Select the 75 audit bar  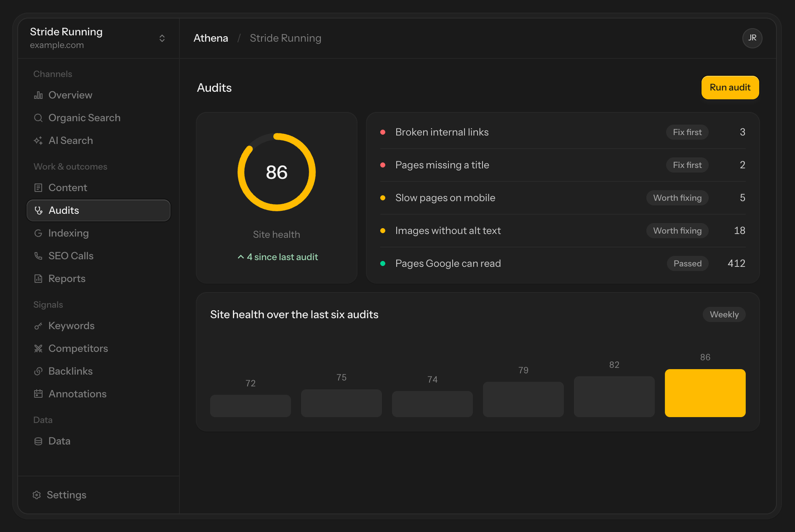click(341, 403)
